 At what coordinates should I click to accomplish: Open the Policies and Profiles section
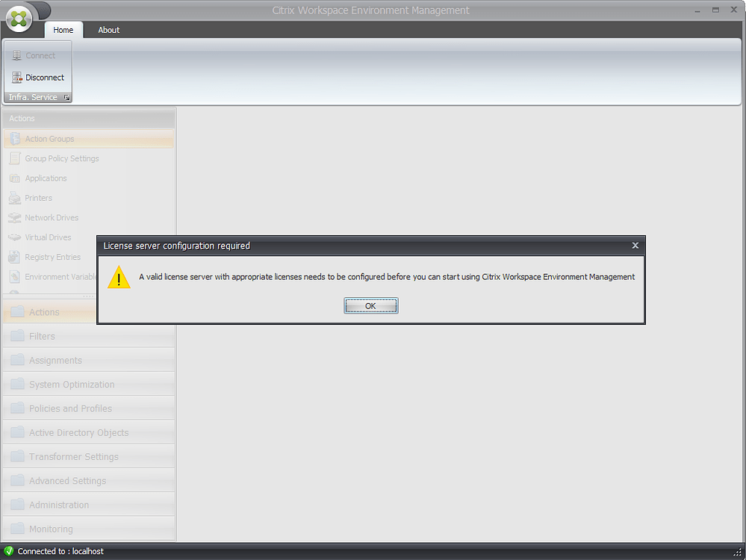[x=70, y=408]
